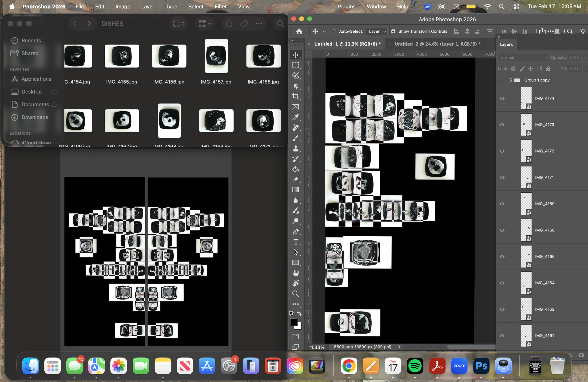The height and width of the screenshot is (382, 588).
Task: Open Finder grouping options dropdown
Action: tap(205, 24)
